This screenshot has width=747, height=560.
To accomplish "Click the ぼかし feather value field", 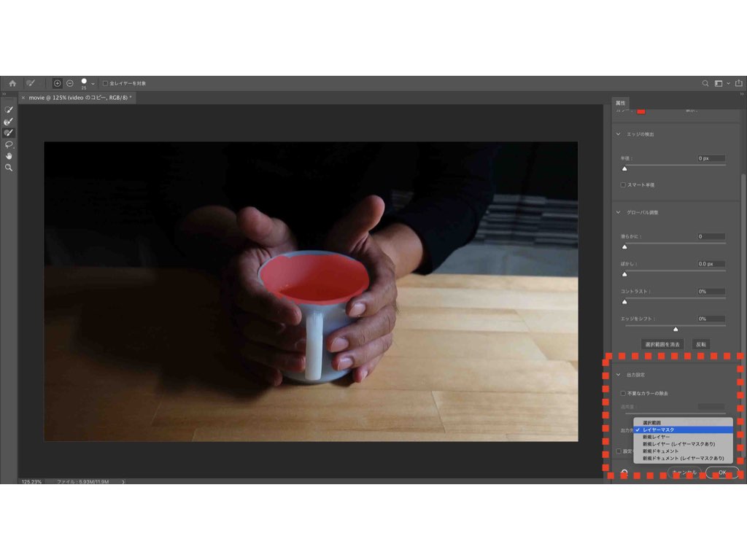I will [711, 264].
